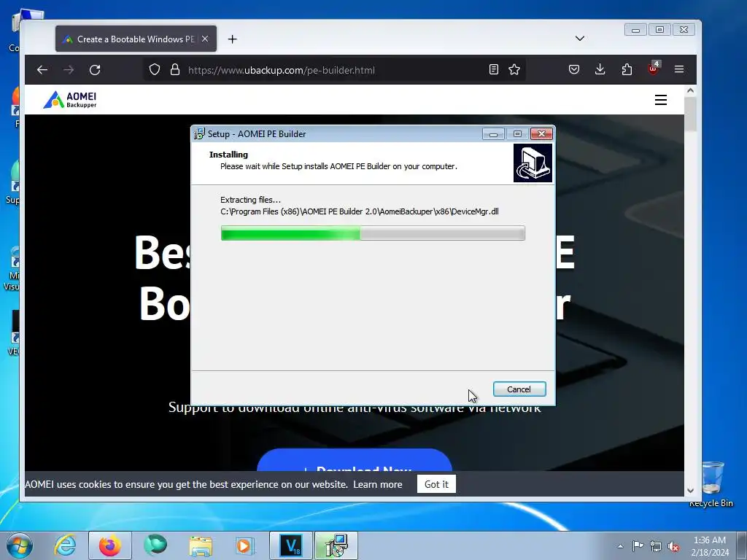The width and height of the screenshot is (747, 560).
Task: Select the Recycle Bin desktop icon
Action: coord(712,484)
